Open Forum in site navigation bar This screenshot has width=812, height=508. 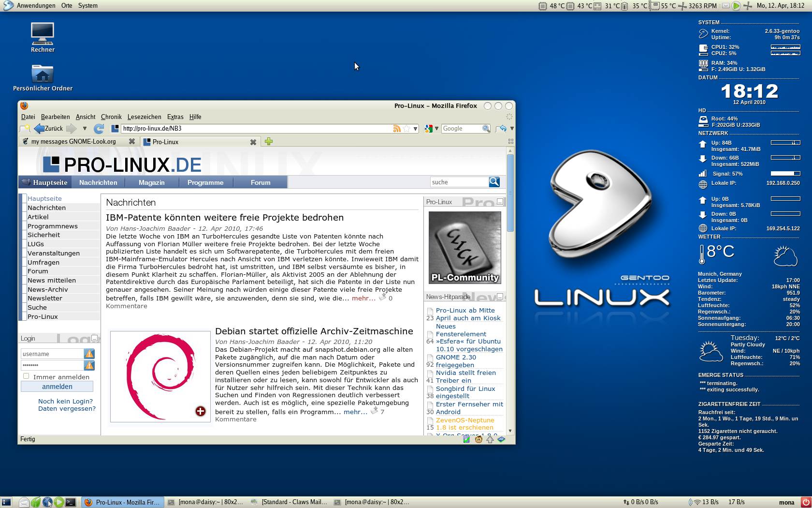(x=261, y=182)
